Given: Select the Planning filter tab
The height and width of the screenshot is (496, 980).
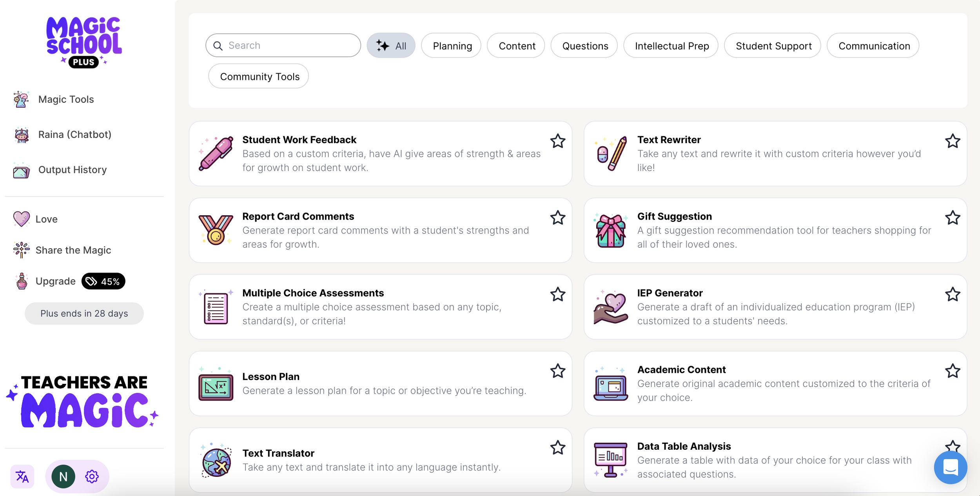Looking at the screenshot, I should click(x=452, y=46).
